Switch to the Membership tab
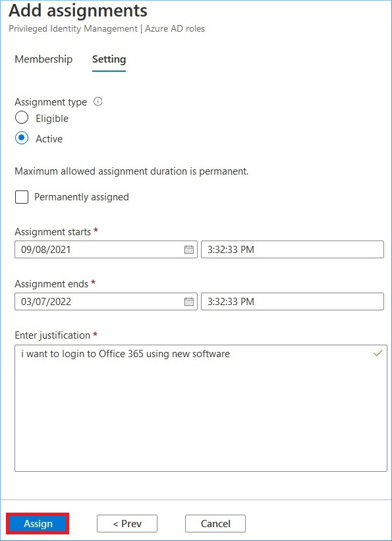The image size is (392, 541). point(43,59)
